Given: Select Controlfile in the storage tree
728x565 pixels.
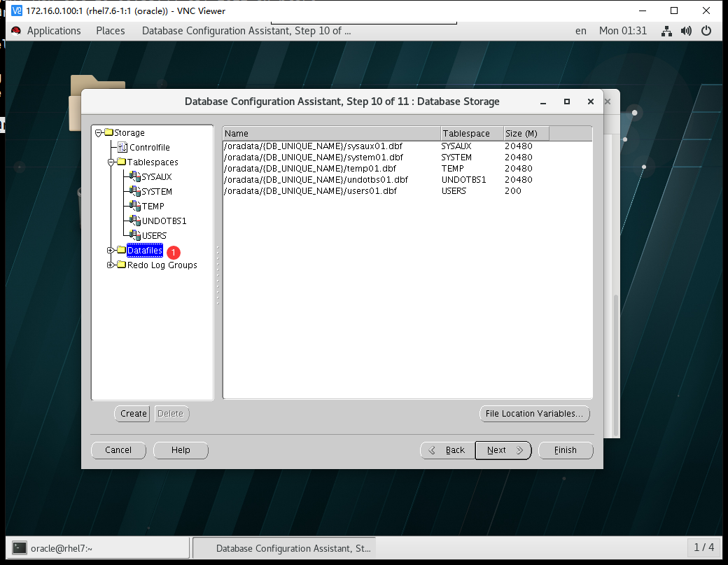Looking at the screenshot, I should tap(150, 148).
